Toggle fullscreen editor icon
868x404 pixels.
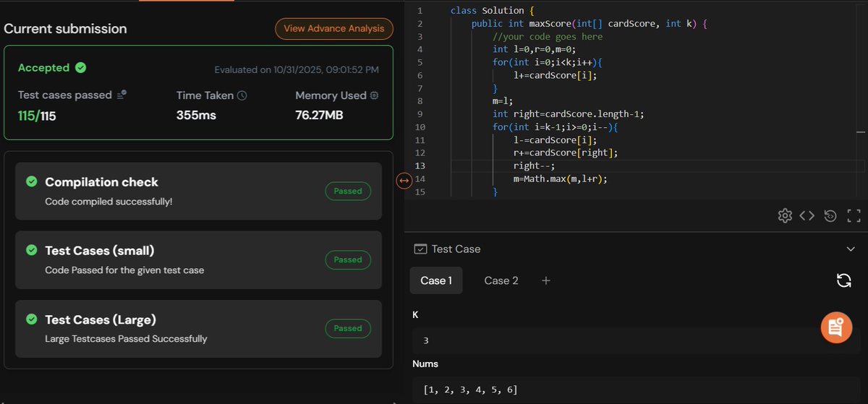(x=854, y=215)
